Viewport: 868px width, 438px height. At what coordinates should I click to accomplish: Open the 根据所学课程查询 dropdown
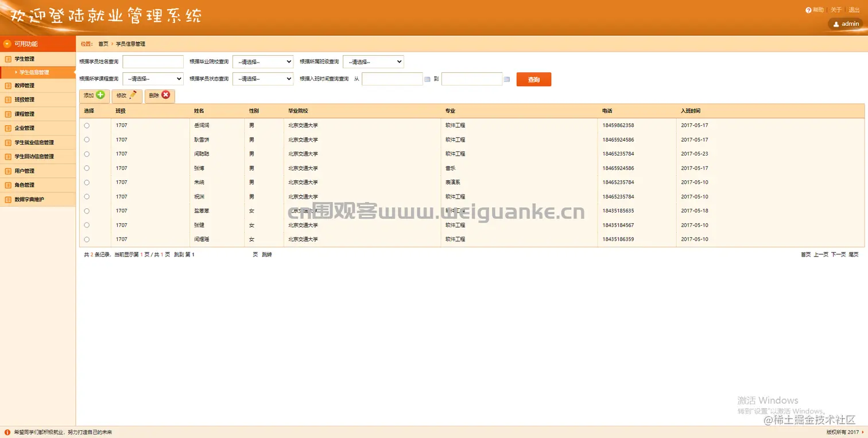[x=153, y=79]
